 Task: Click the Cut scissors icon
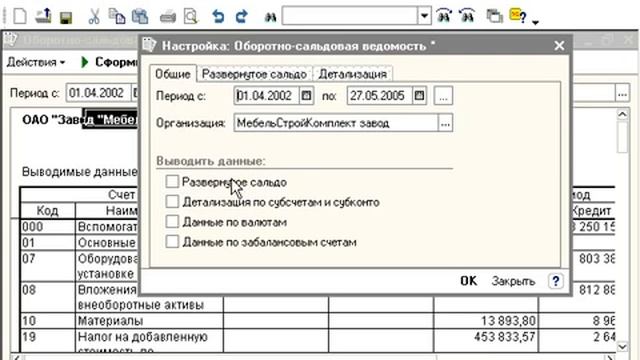coord(94,17)
